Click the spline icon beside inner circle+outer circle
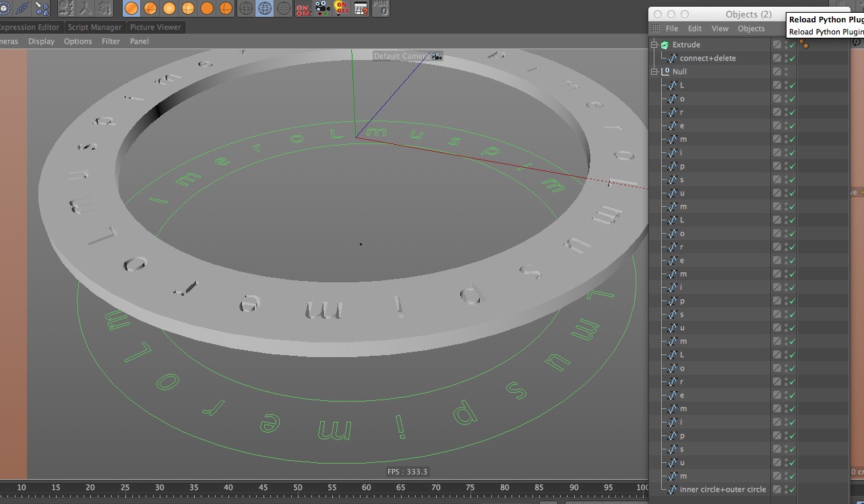 click(672, 489)
